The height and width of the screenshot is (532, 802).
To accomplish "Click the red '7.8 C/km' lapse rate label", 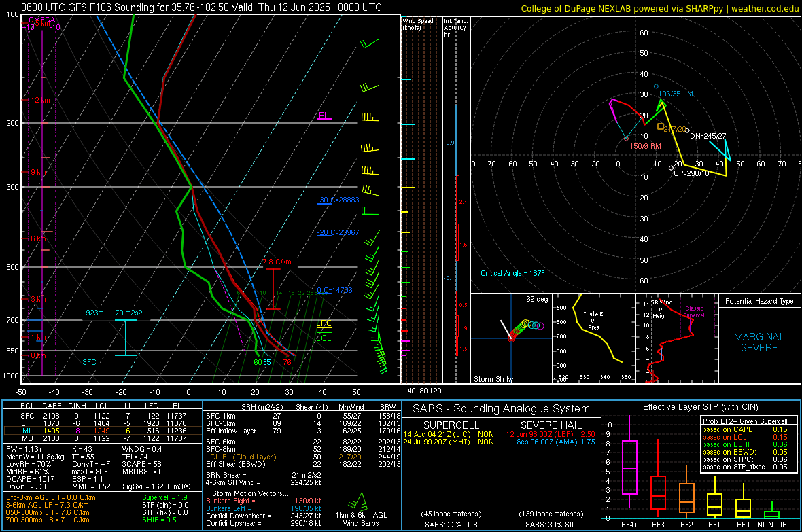I will coord(277,262).
